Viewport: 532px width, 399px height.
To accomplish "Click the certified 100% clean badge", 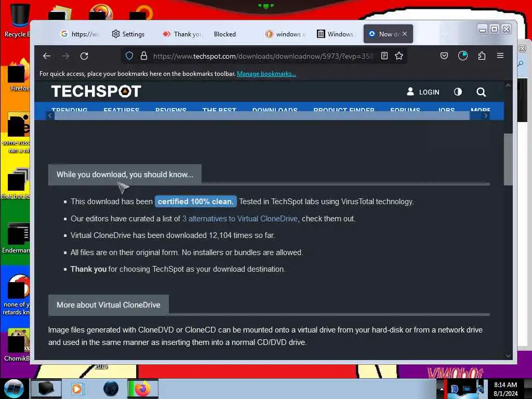I will [x=196, y=202].
